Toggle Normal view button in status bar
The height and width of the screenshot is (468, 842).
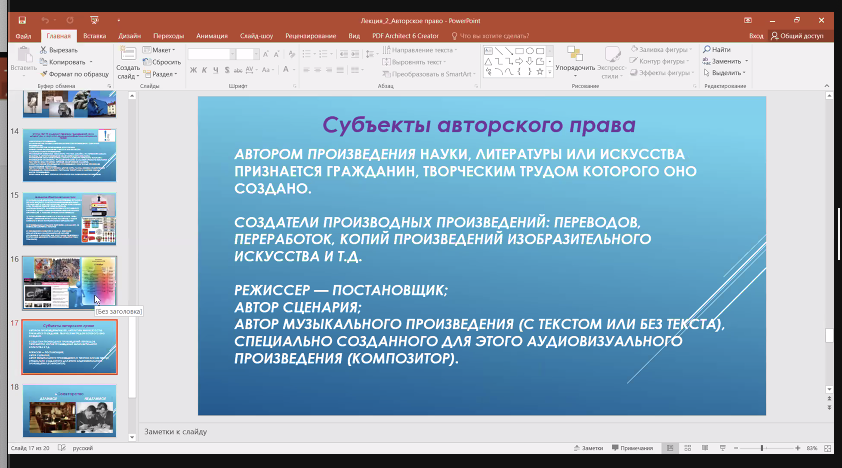pyautogui.click(x=670, y=448)
